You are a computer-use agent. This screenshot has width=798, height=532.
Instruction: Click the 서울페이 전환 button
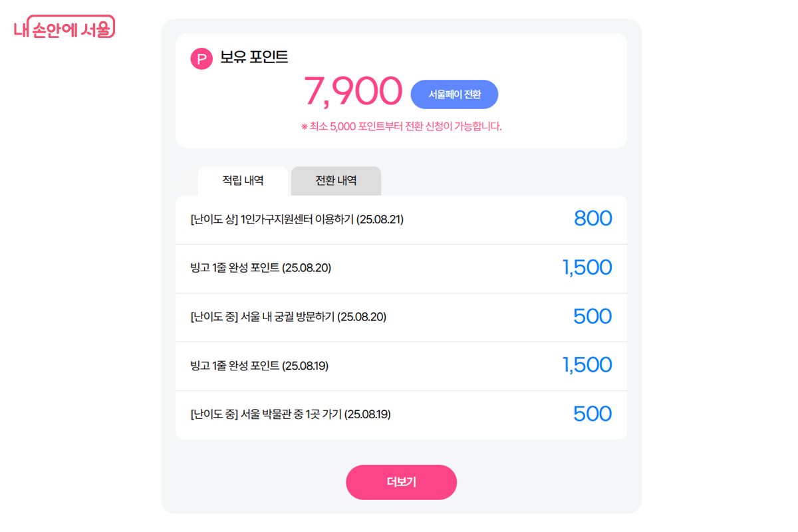(x=455, y=94)
